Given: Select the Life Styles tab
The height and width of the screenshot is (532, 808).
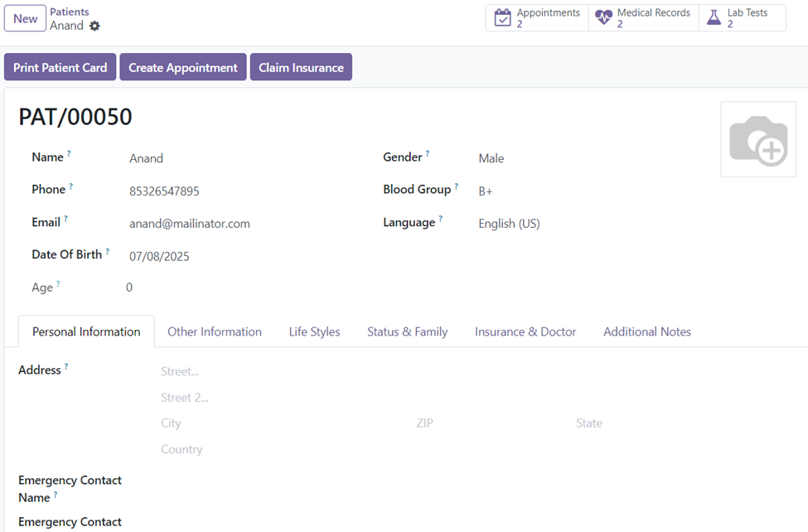Looking at the screenshot, I should pos(314,331).
